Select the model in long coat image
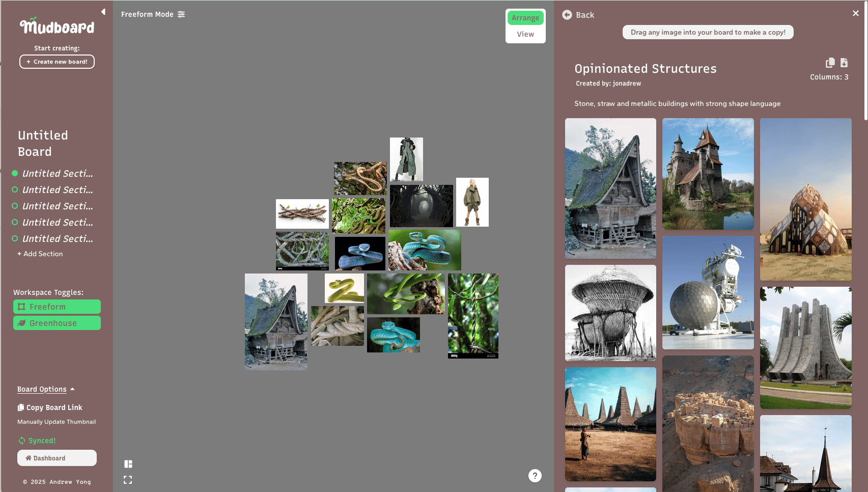 click(406, 159)
